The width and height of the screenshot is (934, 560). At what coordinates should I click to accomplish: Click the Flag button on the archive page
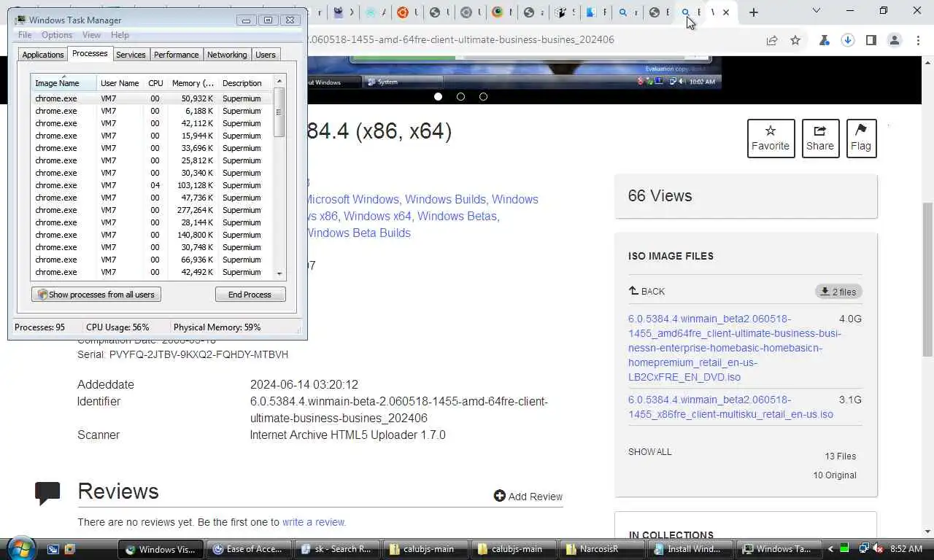pos(861,138)
